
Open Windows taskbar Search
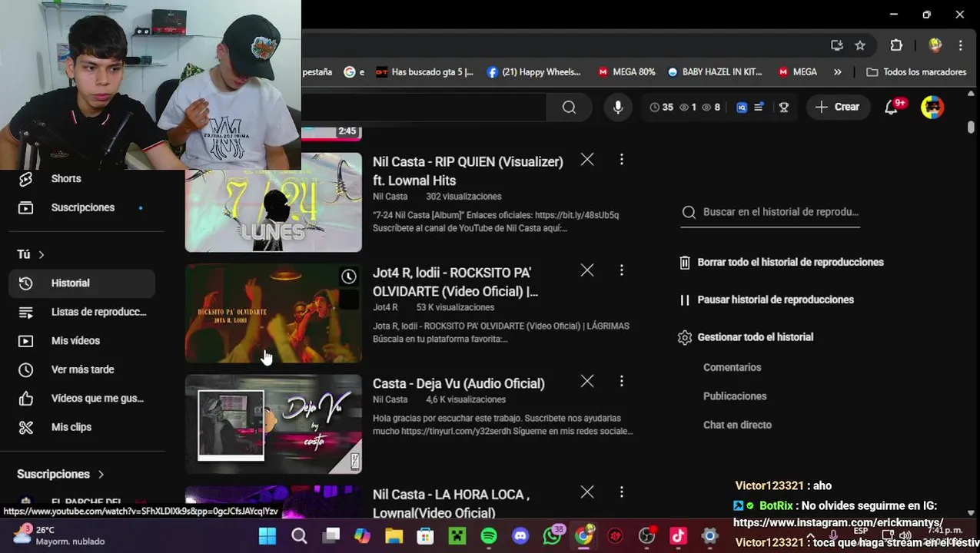coord(299,536)
